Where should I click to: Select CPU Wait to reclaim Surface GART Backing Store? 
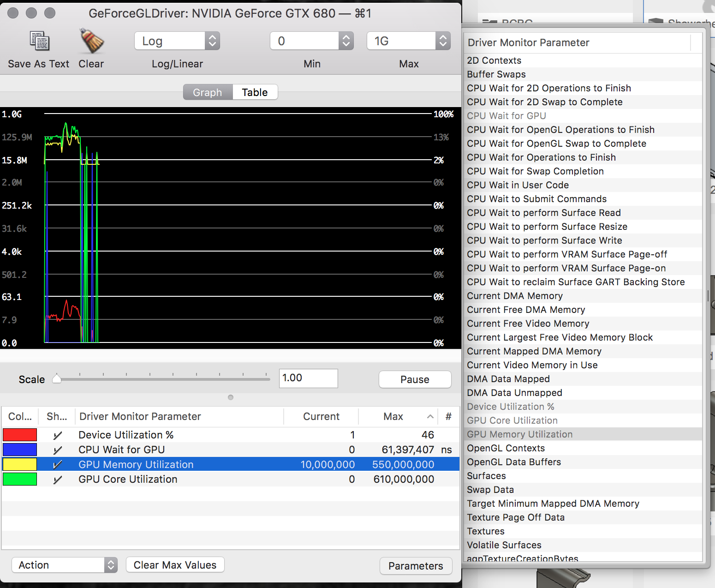click(584, 282)
